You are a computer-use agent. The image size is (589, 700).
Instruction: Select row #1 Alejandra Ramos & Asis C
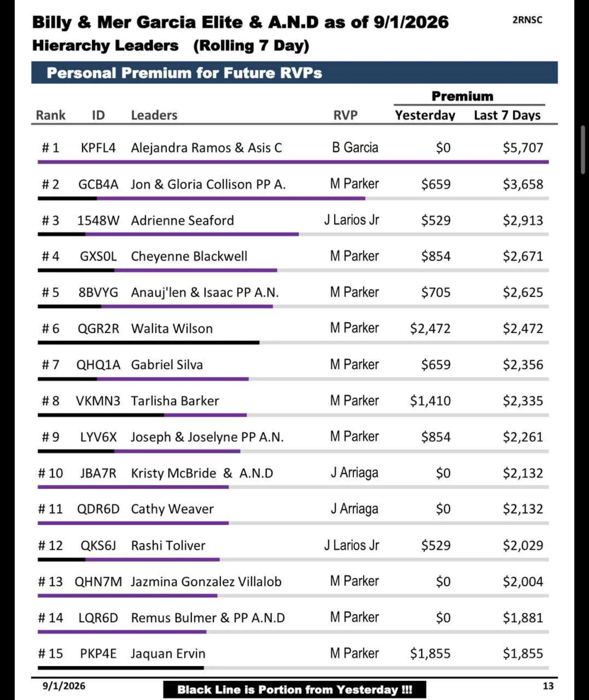coord(293,148)
